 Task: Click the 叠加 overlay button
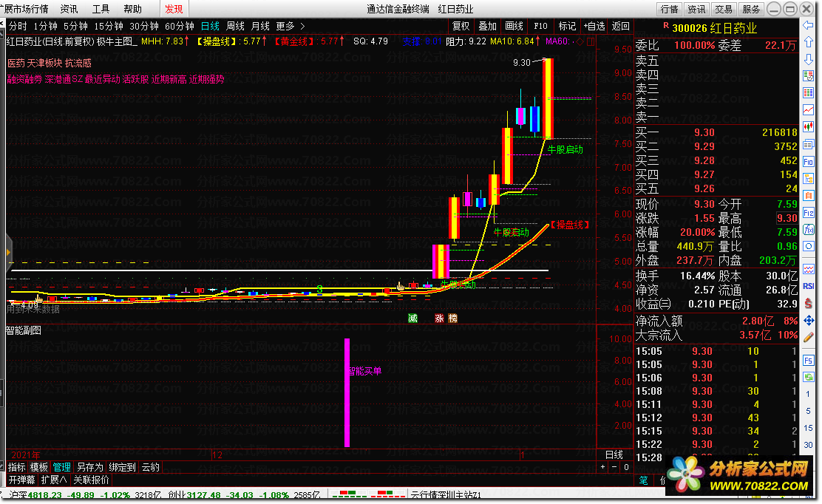pos(488,26)
